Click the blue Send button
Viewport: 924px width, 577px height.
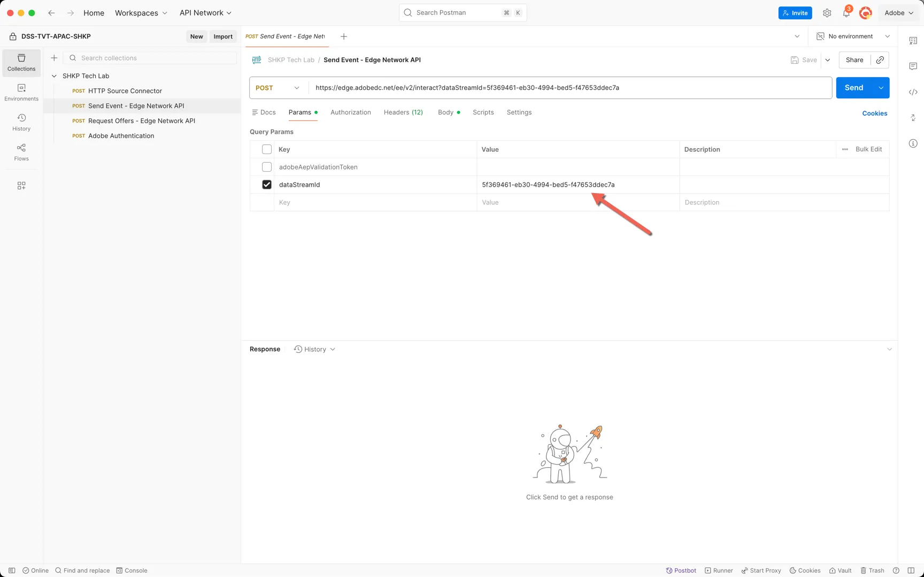[x=854, y=88]
